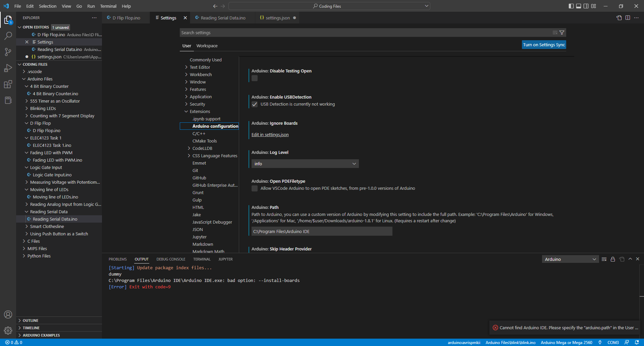Switch to the Workspace settings tab
The width and height of the screenshot is (644, 346).
click(207, 46)
